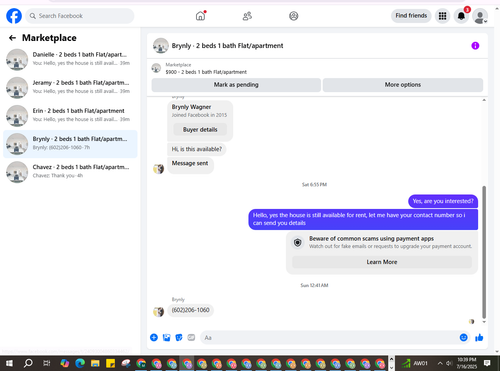Viewport: 500px width, 371px height.
Task: Open more actions plus icon in composer
Action: 154,338
